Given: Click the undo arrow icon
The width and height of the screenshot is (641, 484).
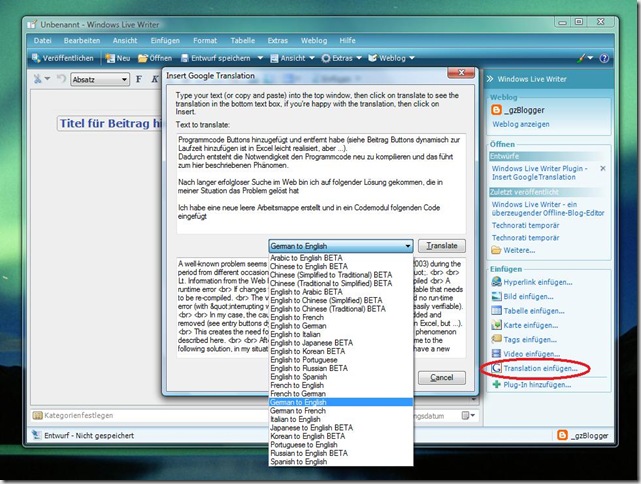Looking at the screenshot, I should (x=61, y=79).
